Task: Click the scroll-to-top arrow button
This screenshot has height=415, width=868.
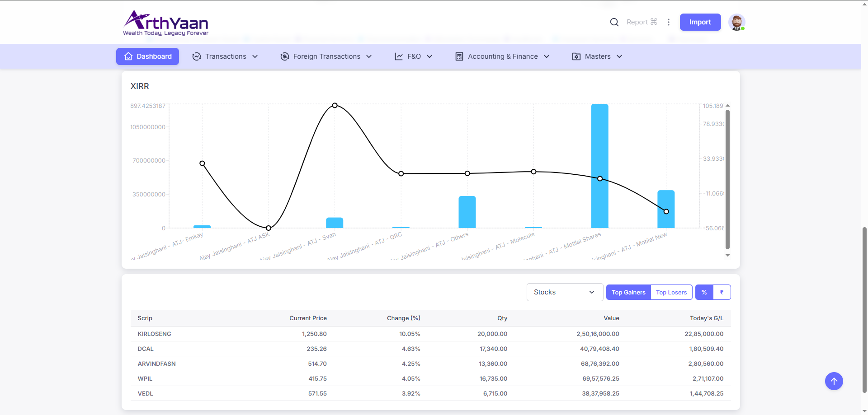Action: click(x=834, y=381)
